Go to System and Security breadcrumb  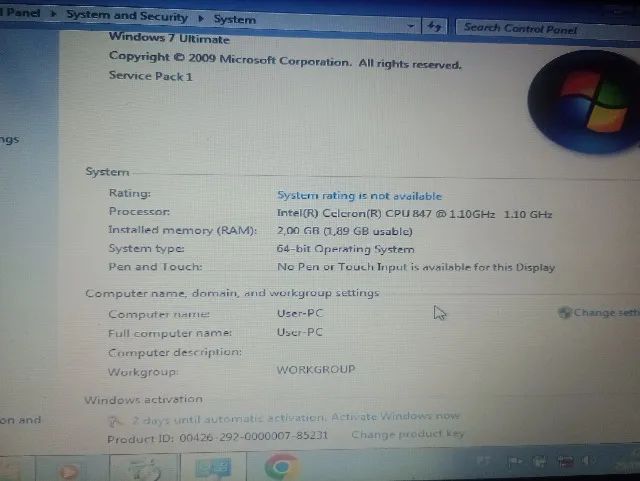click(127, 16)
